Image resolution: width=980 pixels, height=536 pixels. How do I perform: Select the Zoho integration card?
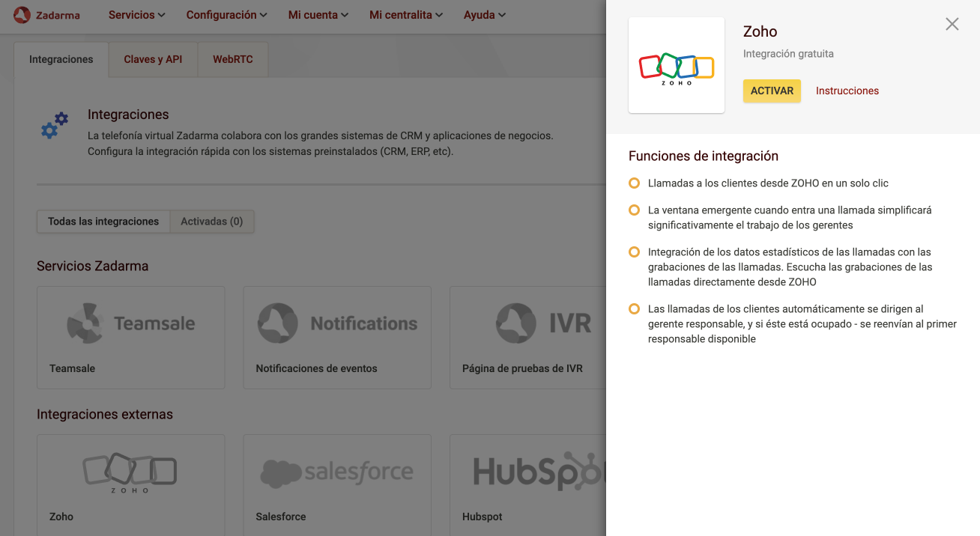tap(131, 485)
